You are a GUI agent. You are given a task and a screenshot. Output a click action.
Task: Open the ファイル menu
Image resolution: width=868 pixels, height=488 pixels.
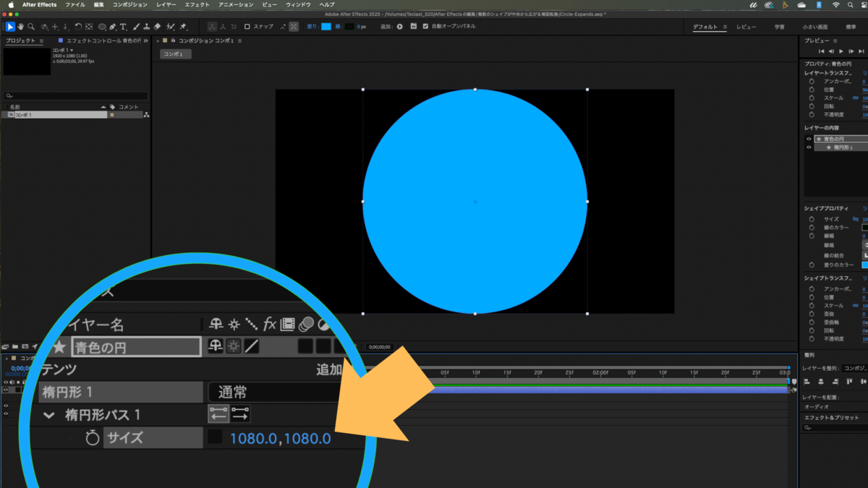coord(75,4)
